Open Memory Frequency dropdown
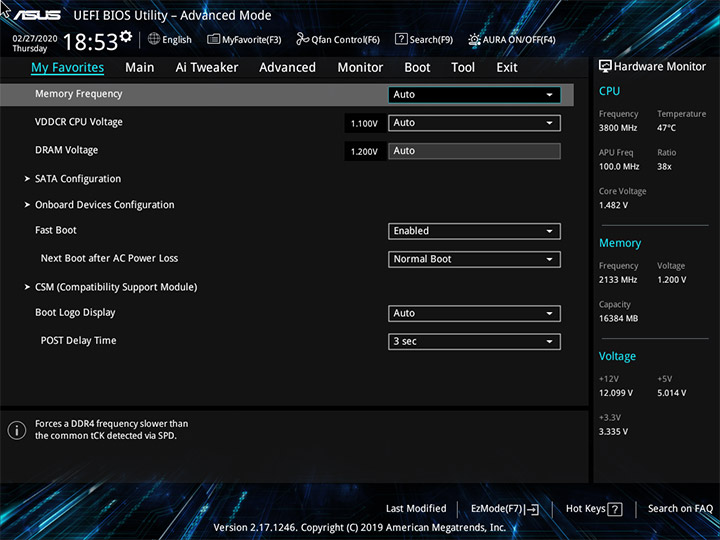This screenshot has width=720, height=540. click(x=474, y=95)
